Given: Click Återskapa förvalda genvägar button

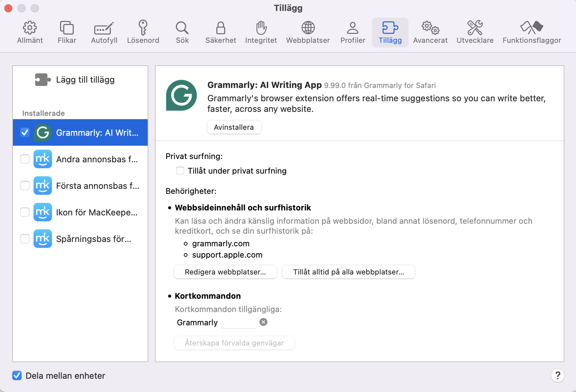Looking at the screenshot, I should coord(234,343).
